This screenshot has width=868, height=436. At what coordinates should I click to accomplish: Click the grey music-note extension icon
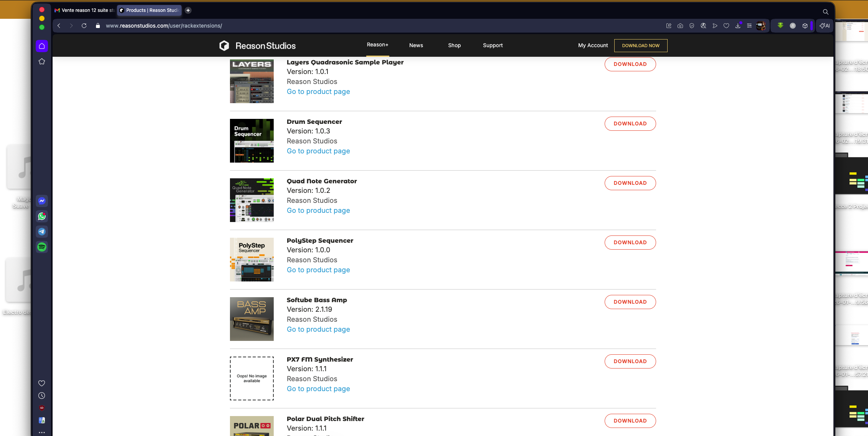[793, 26]
